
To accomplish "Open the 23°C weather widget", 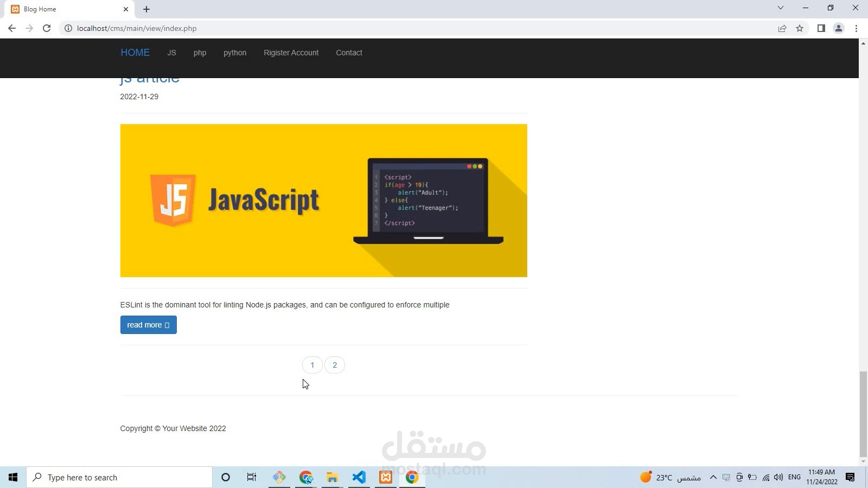I will pyautogui.click(x=671, y=477).
